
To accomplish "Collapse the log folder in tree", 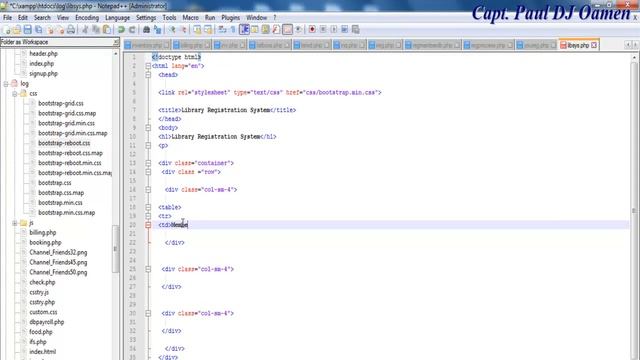I will [x=6, y=84].
